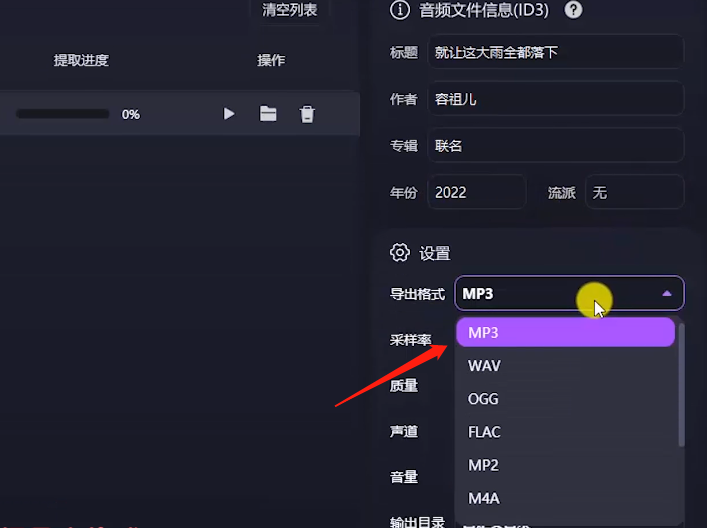Click the settings gear icon
Viewport: 707px width, 528px height.
pyautogui.click(x=400, y=253)
